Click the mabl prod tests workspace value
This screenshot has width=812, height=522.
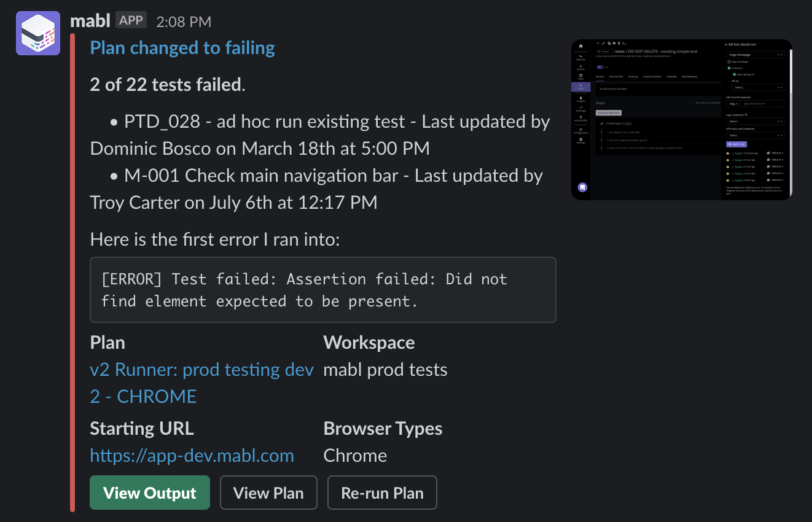[385, 370]
